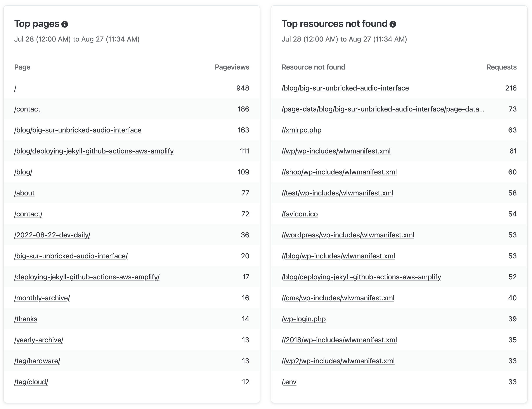This screenshot has height=409, width=532.
Task: Click the /thanks page entry
Action: pyautogui.click(x=26, y=319)
